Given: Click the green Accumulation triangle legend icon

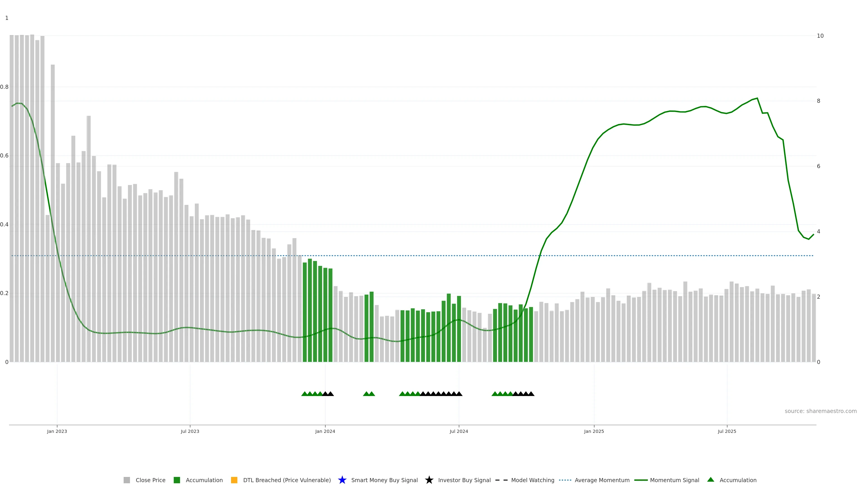Looking at the screenshot, I should click(x=711, y=480).
